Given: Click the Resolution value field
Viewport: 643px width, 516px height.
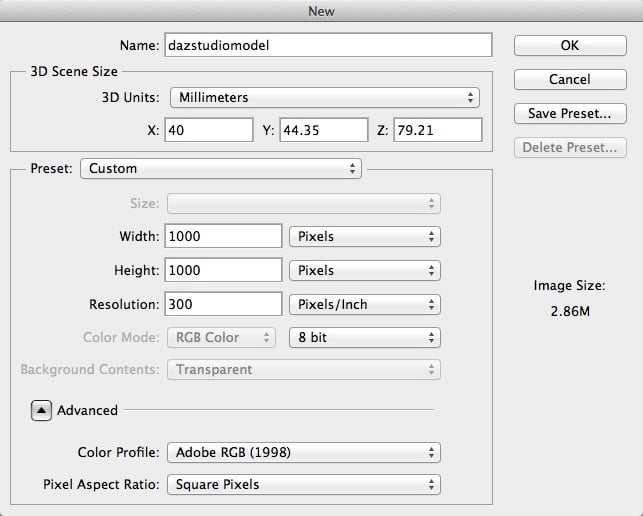Looking at the screenshot, I should pos(223,304).
